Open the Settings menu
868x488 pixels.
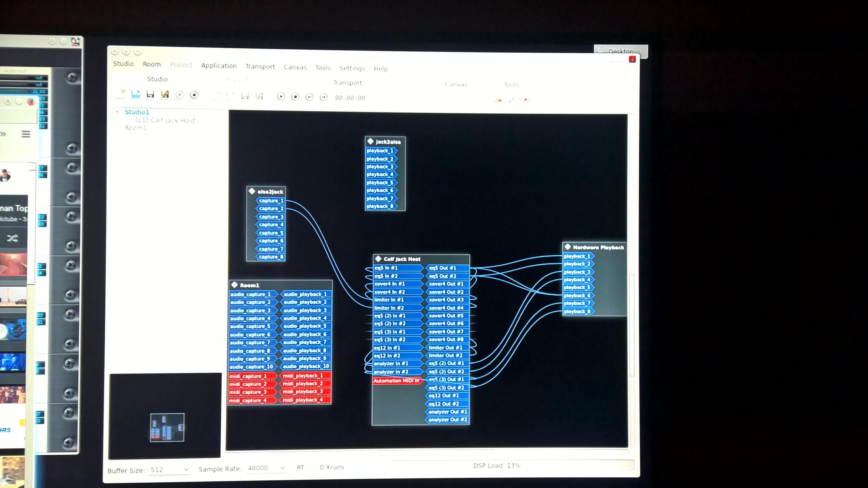[352, 68]
